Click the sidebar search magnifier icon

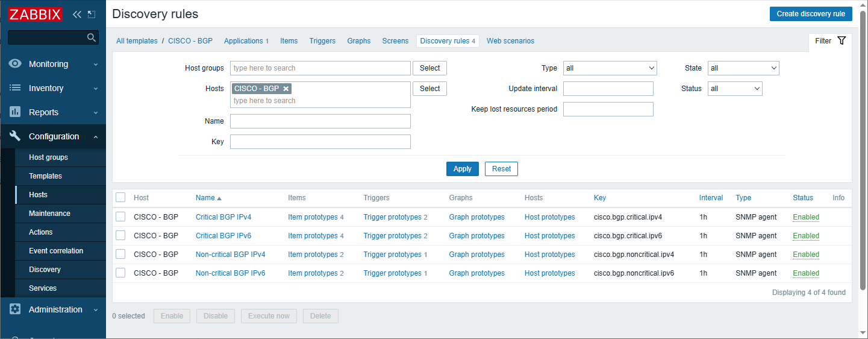click(92, 37)
